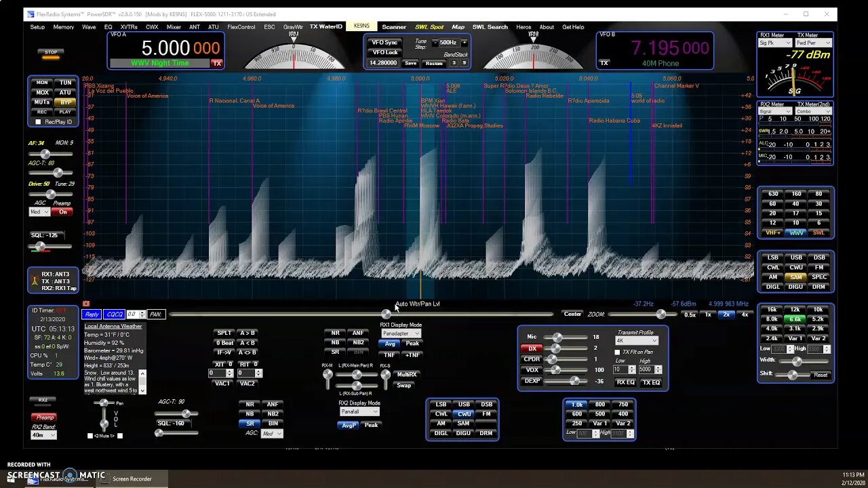Screen dimensions: 868x488
Task: Open the XVTRs menu
Action: pyautogui.click(x=129, y=27)
